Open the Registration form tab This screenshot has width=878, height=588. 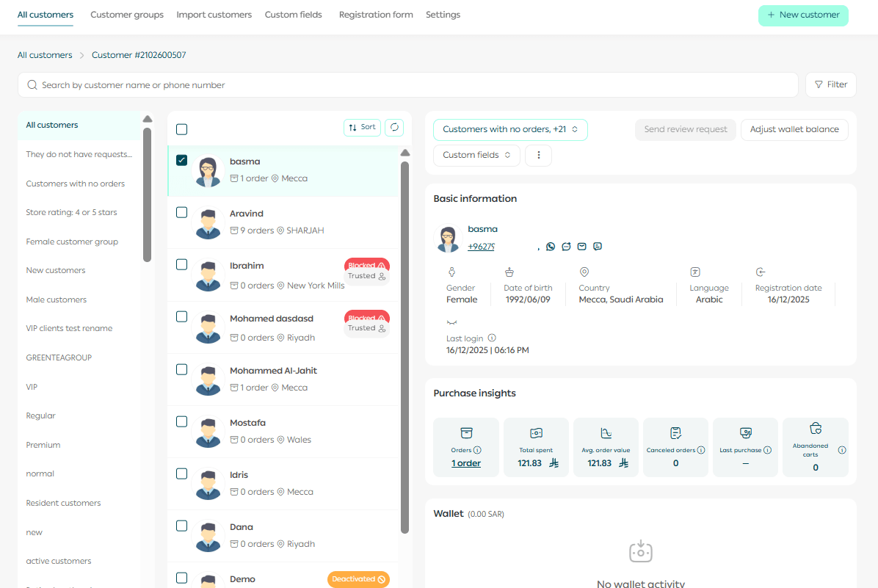click(376, 15)
